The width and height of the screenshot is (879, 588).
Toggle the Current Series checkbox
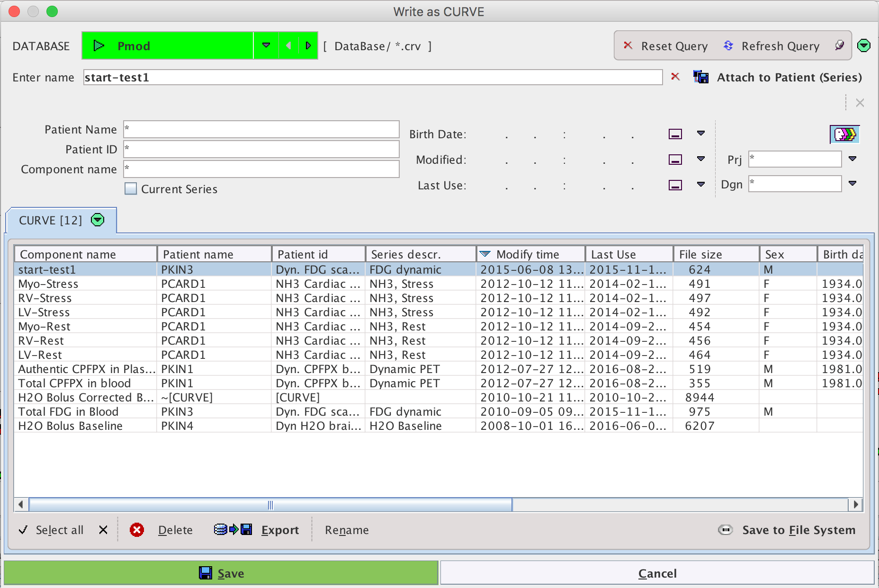131,188
